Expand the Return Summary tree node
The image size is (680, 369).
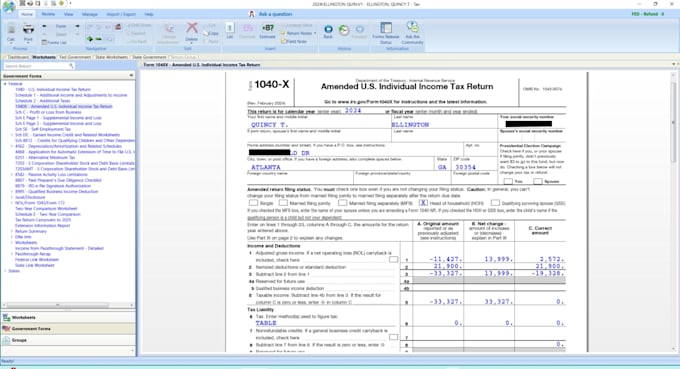tap(12, 231)
